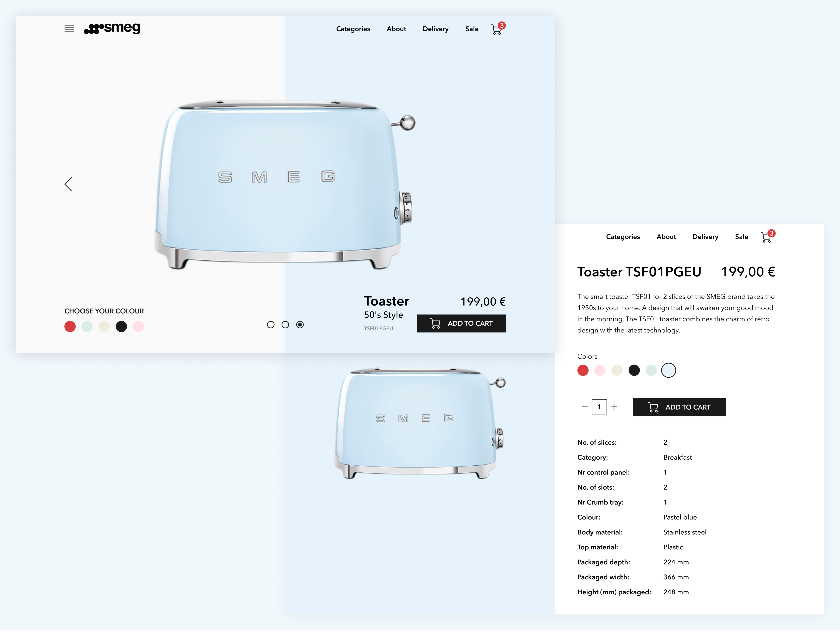Screen dimensions: 840x632
Task: Pick the selected pastel blue swatch
Action: pyautogui.click(x=668, y=370)
